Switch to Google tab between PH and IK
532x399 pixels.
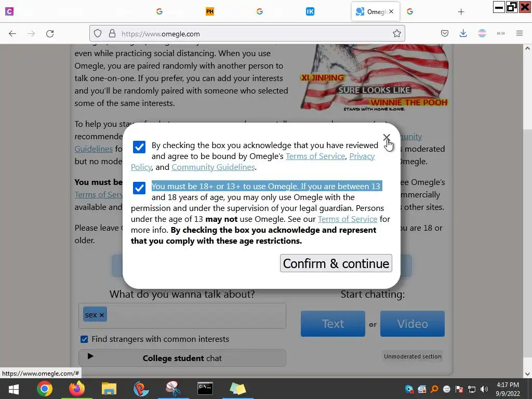pos(260,11)
